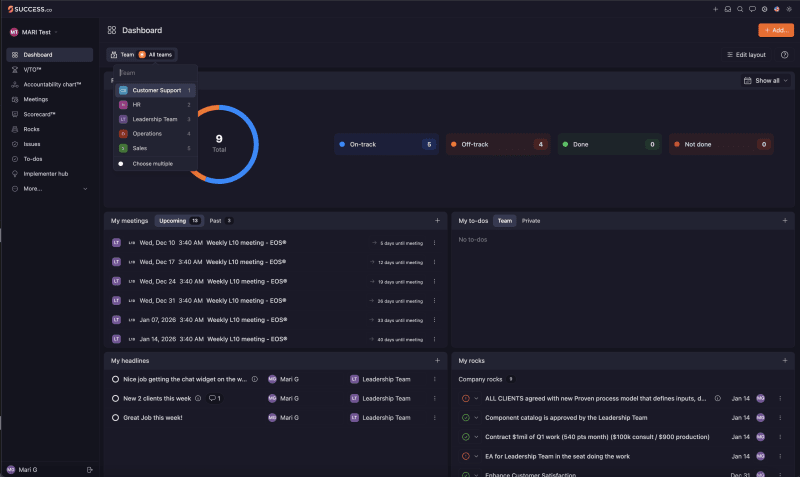Expand the More... sidebar section
Screen dimensions: 800x477
pyautogui.click(x=49, y=189)
